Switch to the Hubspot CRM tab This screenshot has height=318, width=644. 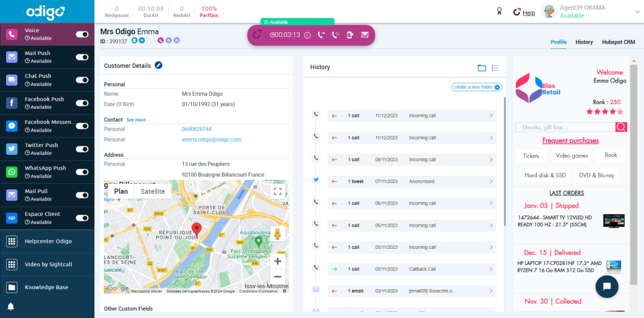618,42
